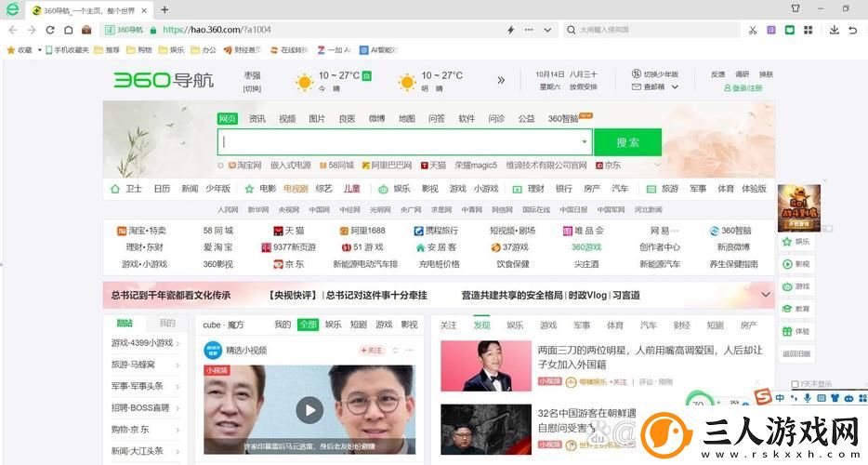Screen dimensions: 868x465
Task: Open the briefcase icon in the toolbar
Action: click(x=86, y=30)
